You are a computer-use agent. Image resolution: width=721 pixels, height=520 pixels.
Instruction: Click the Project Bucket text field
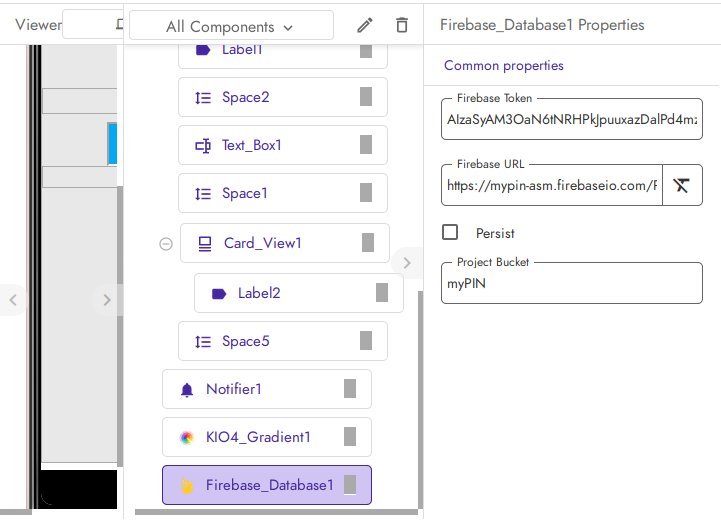pyautogui.click(x=571, y=284)
